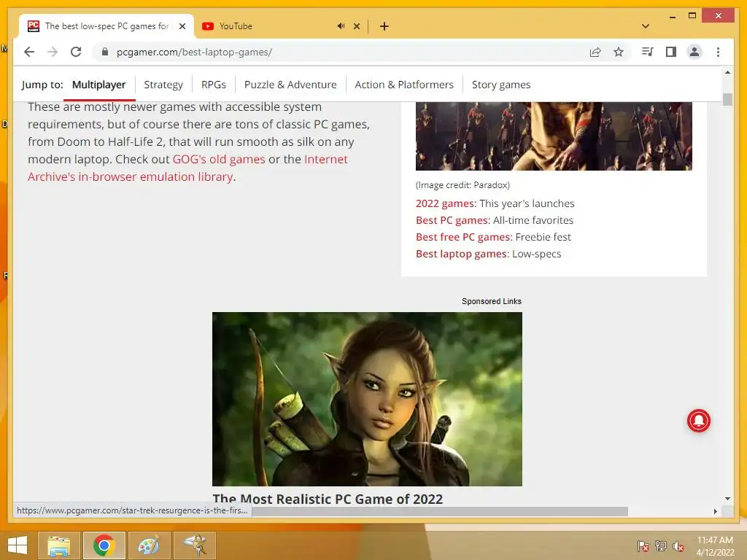Click the '(Image credit: Paradox)' caption

pyautogui.click(x=462, y=185)
